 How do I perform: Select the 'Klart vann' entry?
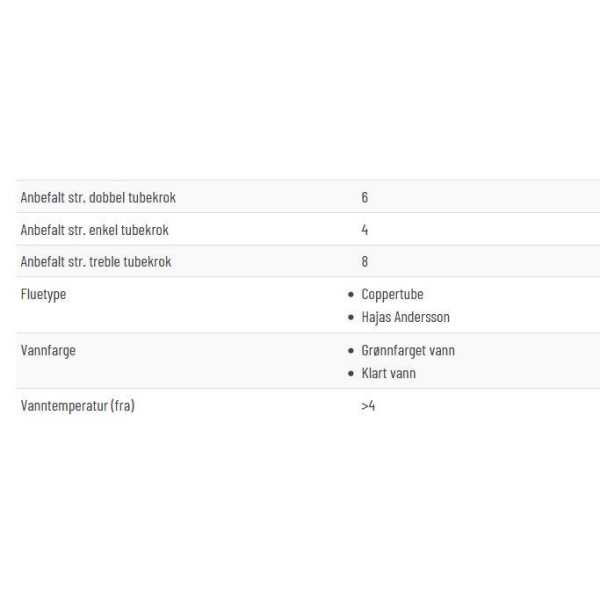tap(388, 373)
